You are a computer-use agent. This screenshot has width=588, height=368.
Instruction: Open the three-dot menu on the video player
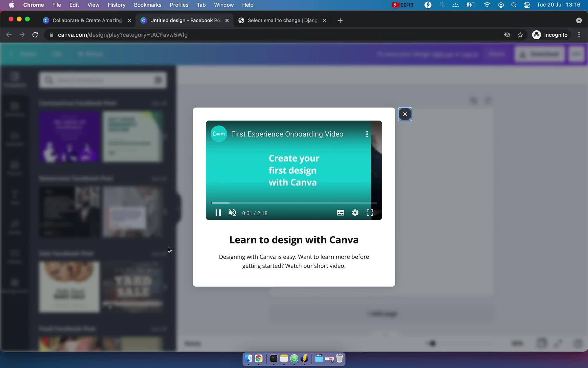(367, 134)
